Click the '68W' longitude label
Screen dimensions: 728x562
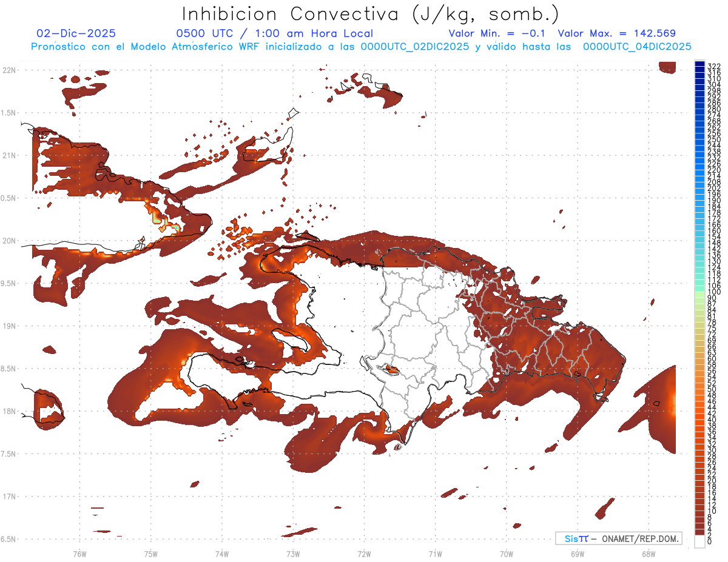click(x=649, y=554)
